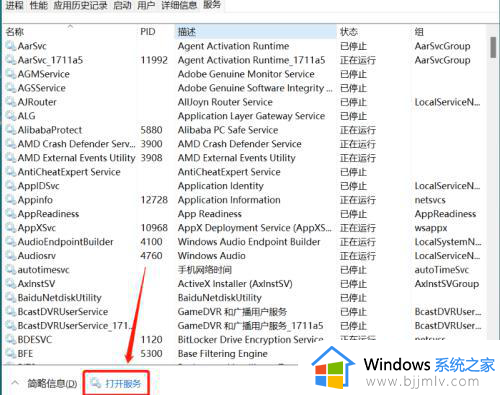Click the autoTimeSvc group cell
Screen dimensions: 500x395
(442, 270)
